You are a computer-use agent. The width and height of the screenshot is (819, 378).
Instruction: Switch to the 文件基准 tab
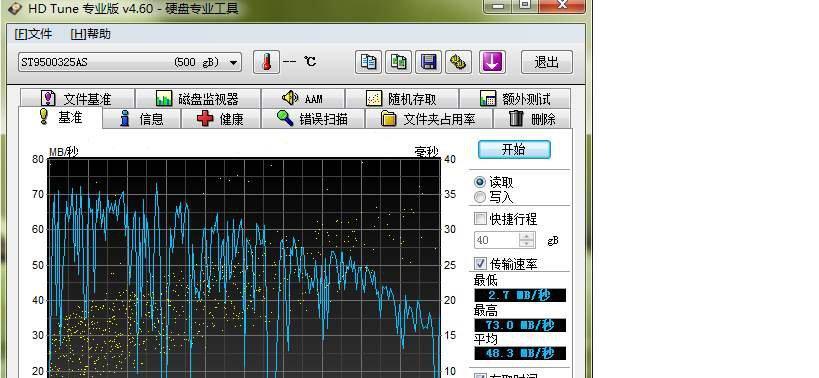(x=77, y=99)
